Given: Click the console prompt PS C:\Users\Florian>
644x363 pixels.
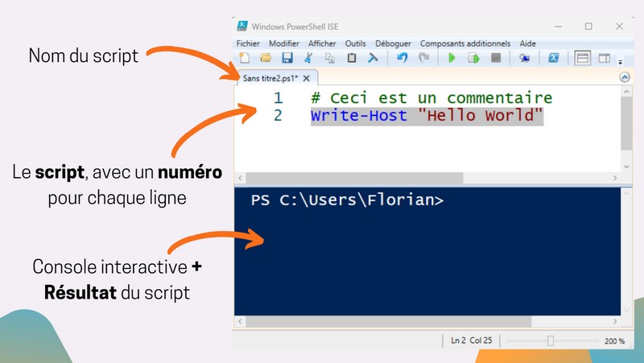Looking at the screenshot, I should [348, 200].
